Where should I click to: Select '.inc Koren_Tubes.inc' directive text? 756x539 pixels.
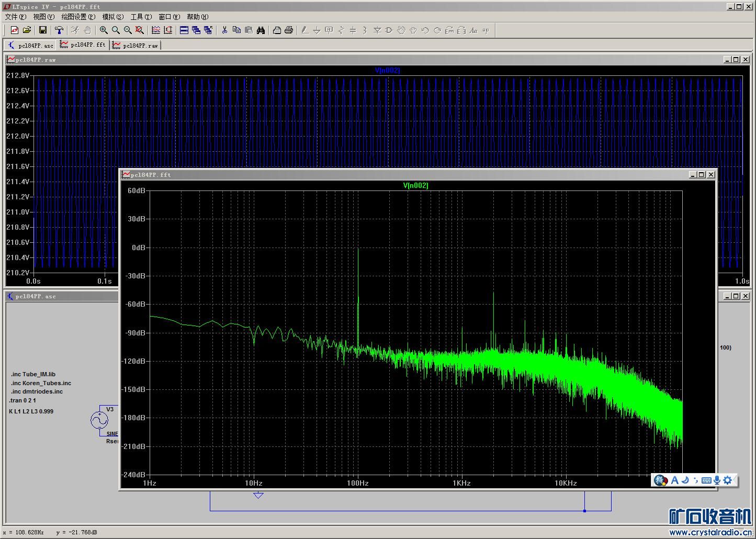(x=41, y=383)
